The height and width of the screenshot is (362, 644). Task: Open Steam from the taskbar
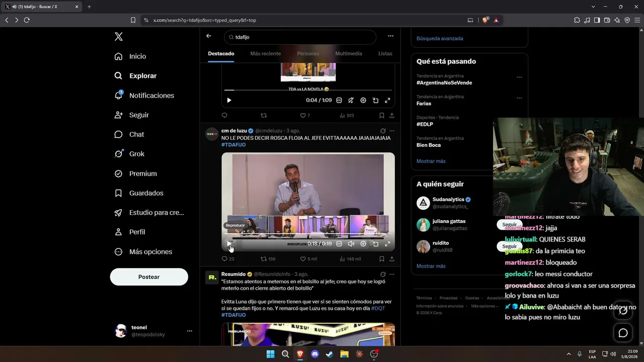(x=330, y=354)
